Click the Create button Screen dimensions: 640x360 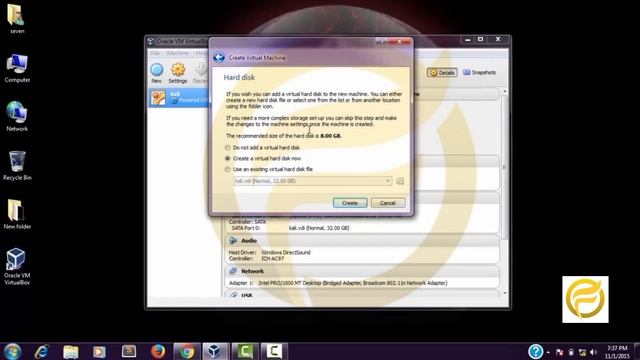pos(350,203)
